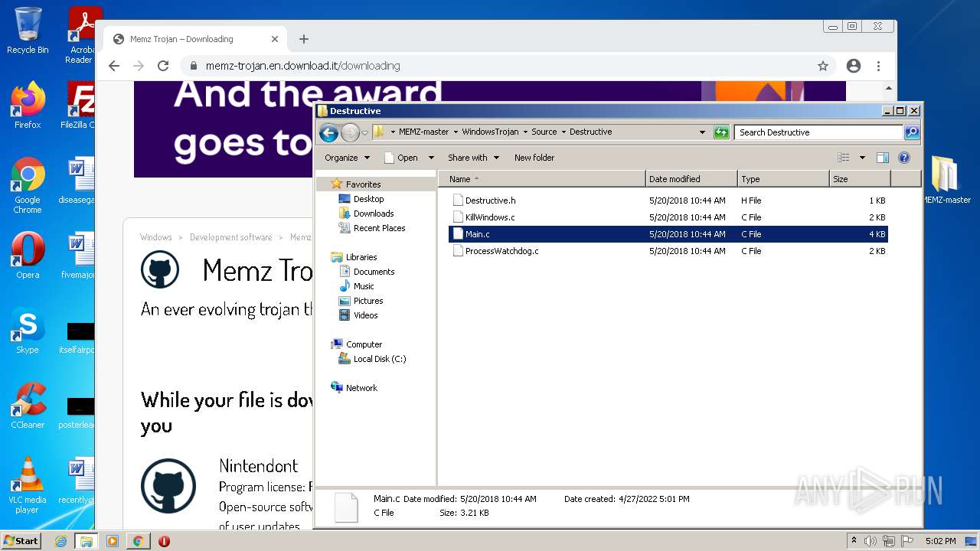Open MEMZ-master folder on desktop
Image resolution: width=980 pixels, height=551 pixels.
pos(946,181)
